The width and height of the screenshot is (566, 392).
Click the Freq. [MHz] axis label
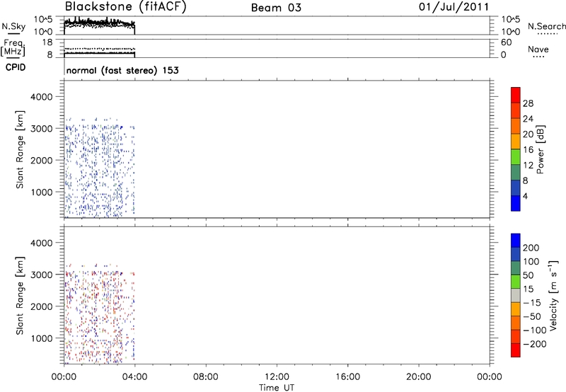point(13,47)
